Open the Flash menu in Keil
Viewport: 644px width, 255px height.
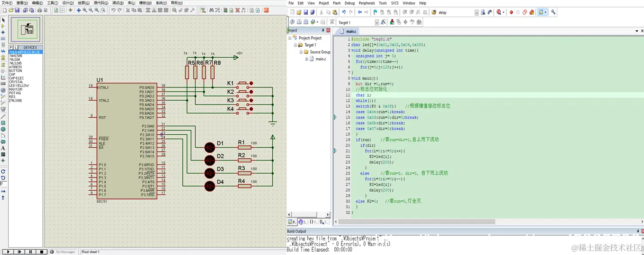(336, 3)
